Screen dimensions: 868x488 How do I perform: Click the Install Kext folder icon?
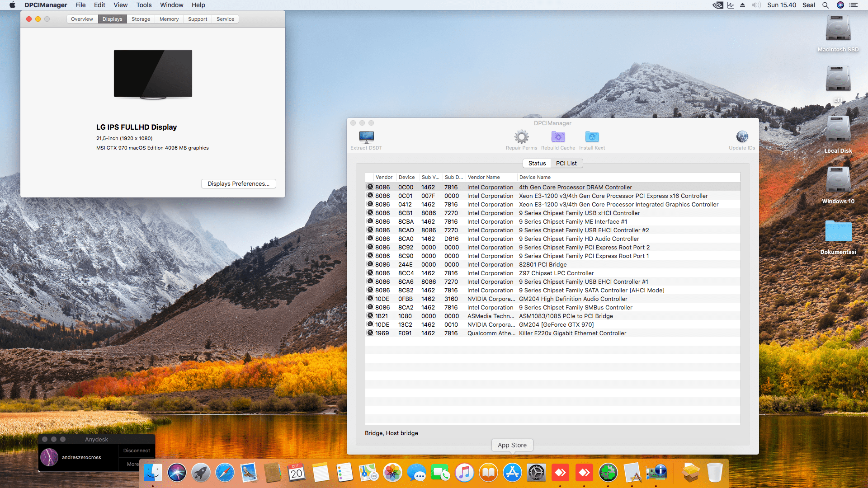[x=592, y=137]
